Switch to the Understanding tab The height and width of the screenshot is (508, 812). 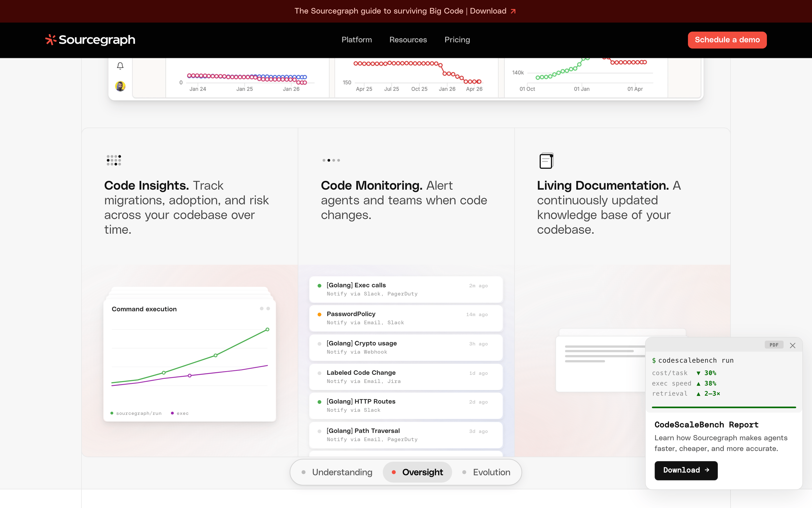point(337,472)
